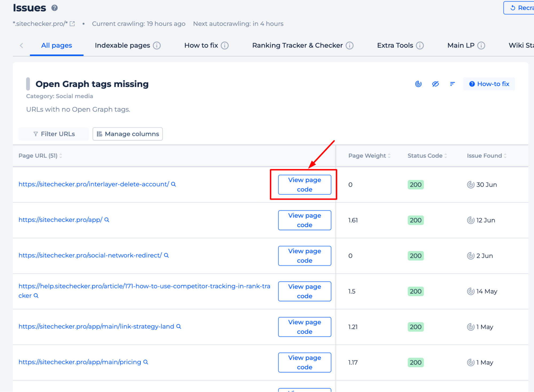Click the 1.21 page weight value
Image resolution: width=534 pixels, height=392 pixels.
[353, 327]
